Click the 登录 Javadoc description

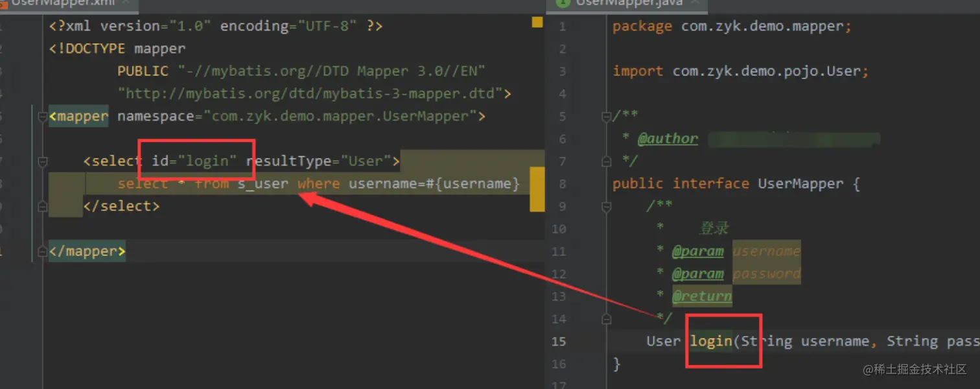[x=714, y=229]
